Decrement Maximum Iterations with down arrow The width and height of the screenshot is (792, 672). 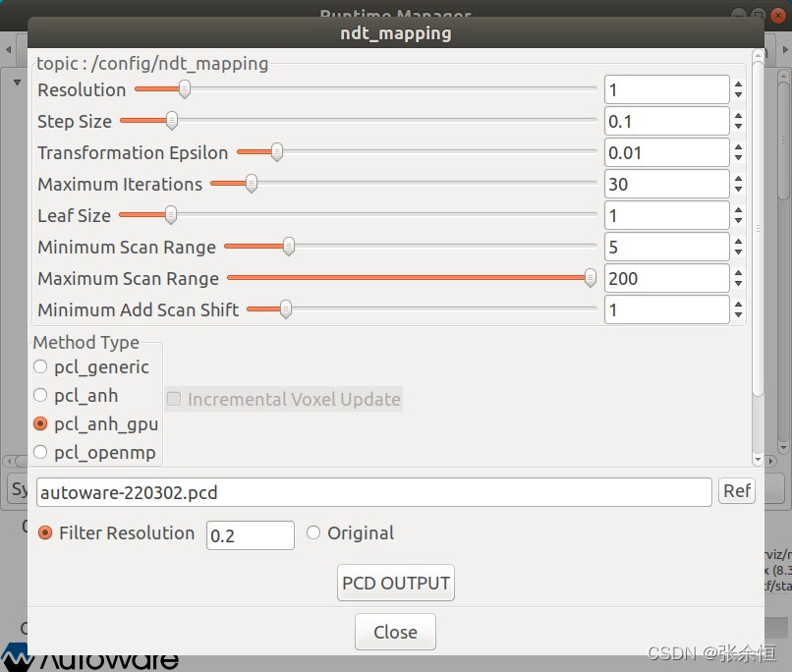[739, 189]
